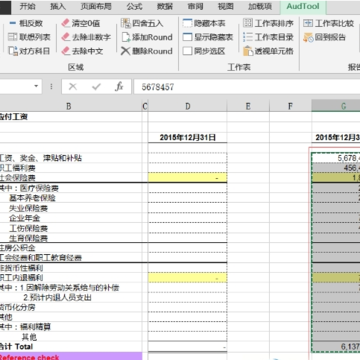Open the 视图 ribbon tab
Image resolution: width=360 pixels, height=360 pixels.
(226, 6)
